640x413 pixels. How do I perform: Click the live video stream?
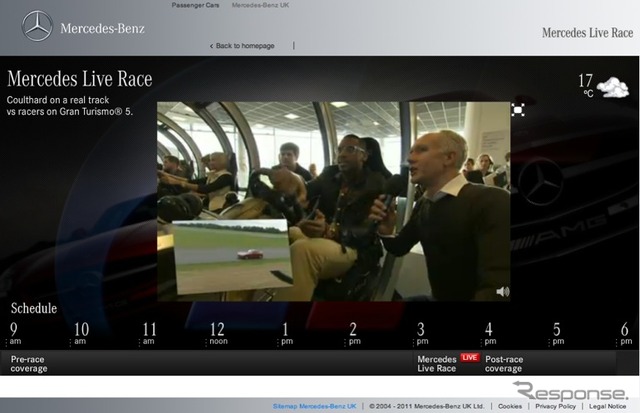coord(333,202)
